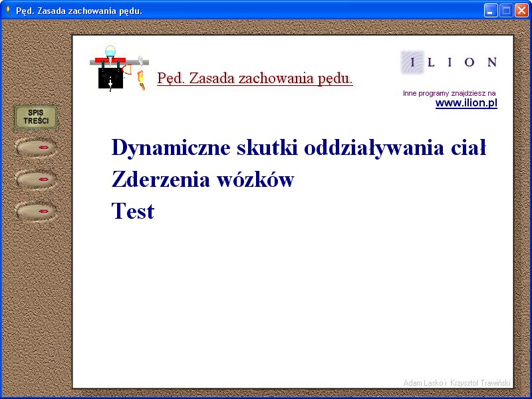Click the 'Pęd. Zasada zachowania pędu.' heading link
The height and width of the screenshot is (399, 532).
tap(255, 78)
